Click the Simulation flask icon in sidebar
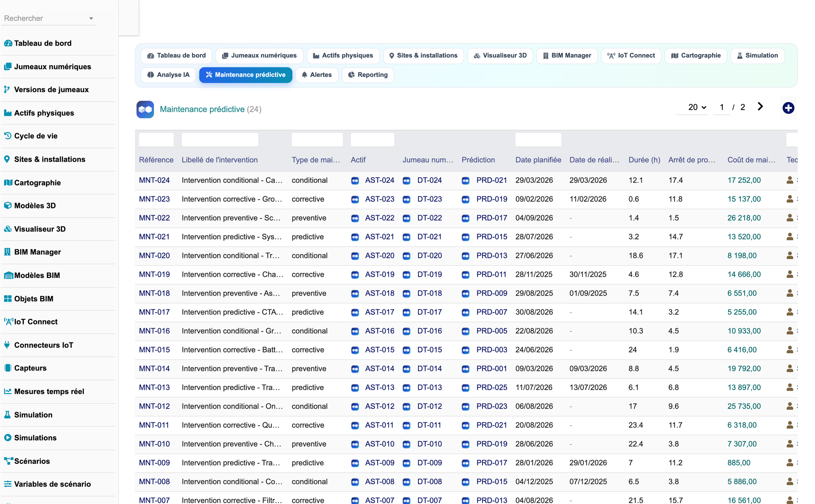Viewport: 815px width, 504px height. coord(7,415)
